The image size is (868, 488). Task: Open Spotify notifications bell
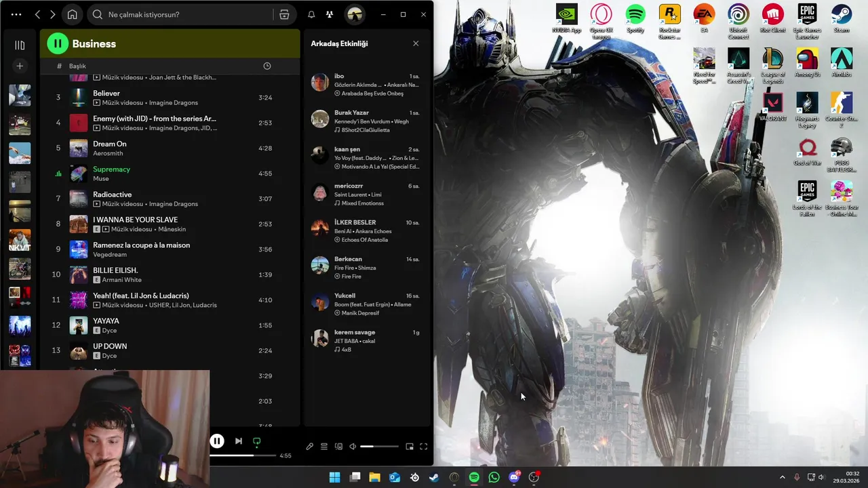(311, 14)
